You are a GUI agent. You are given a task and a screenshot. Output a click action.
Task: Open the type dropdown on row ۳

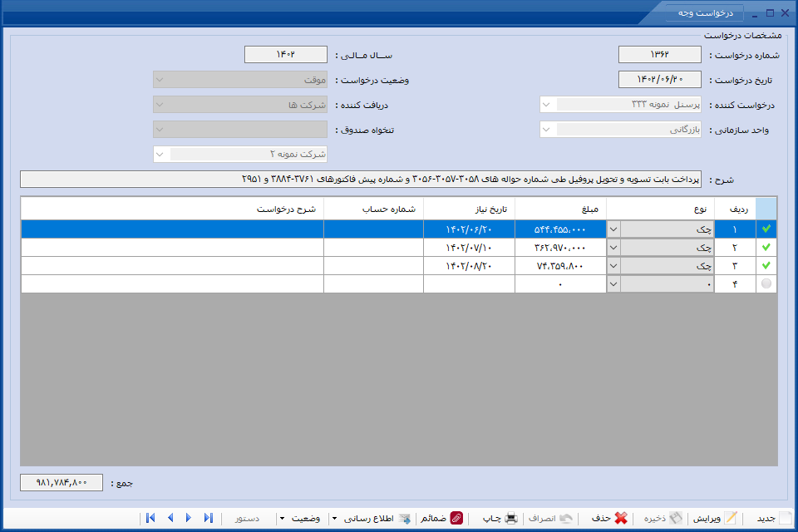point(613,266)
